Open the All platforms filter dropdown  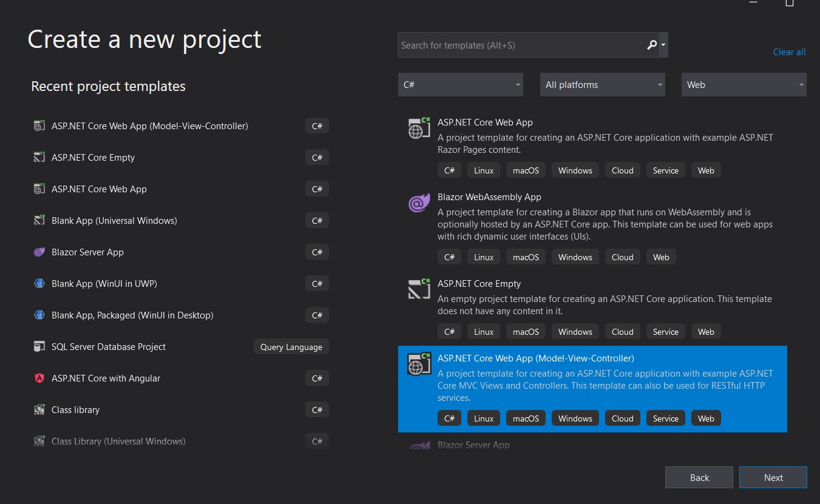[603, 85]
